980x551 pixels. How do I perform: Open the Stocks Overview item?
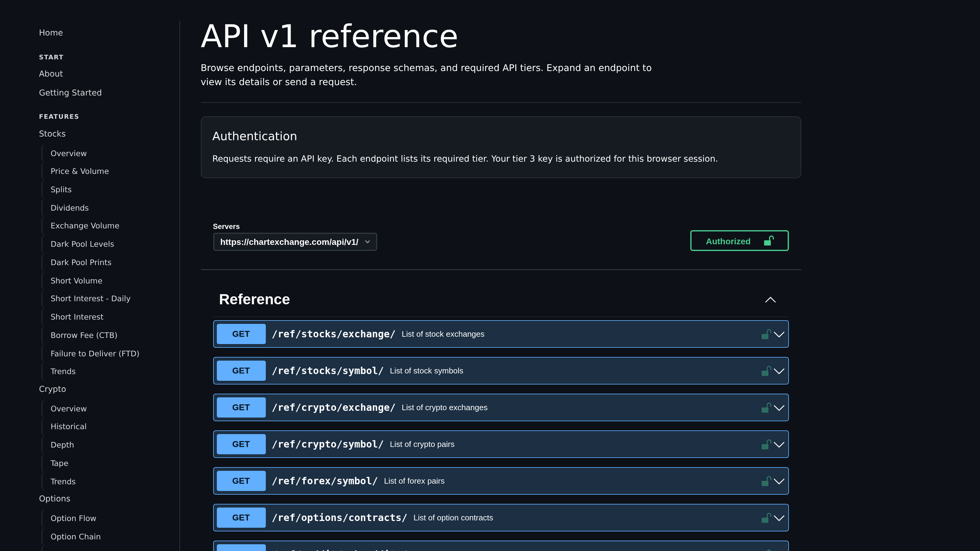point(69,153)
